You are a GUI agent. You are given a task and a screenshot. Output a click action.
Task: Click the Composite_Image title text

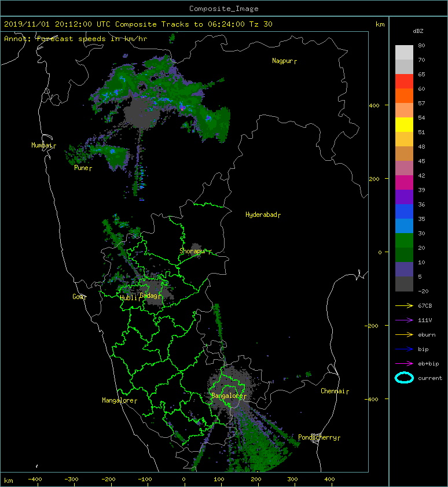224,9
